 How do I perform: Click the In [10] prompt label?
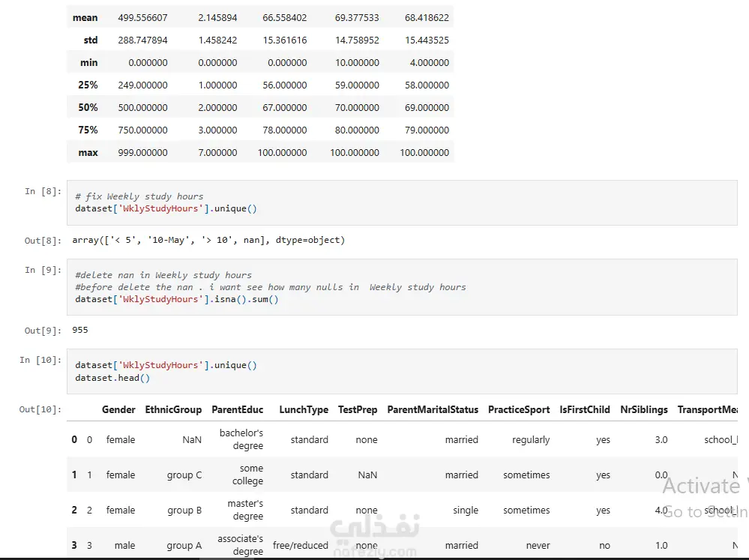point(40,360)
